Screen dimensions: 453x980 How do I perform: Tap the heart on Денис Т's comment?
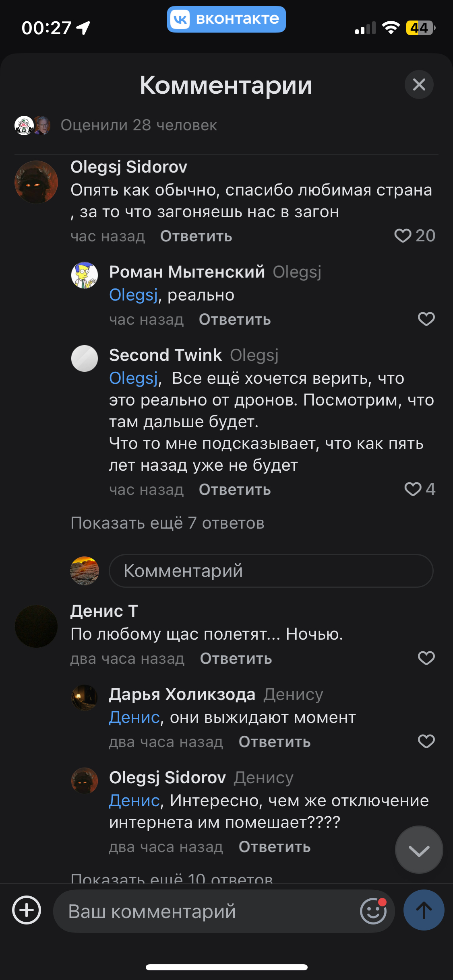(426, 658)
